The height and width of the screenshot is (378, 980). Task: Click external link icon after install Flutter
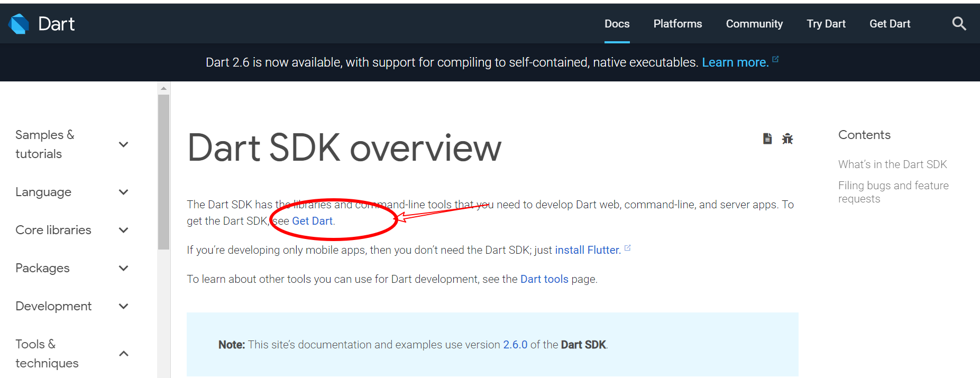(x=627, y=247)
